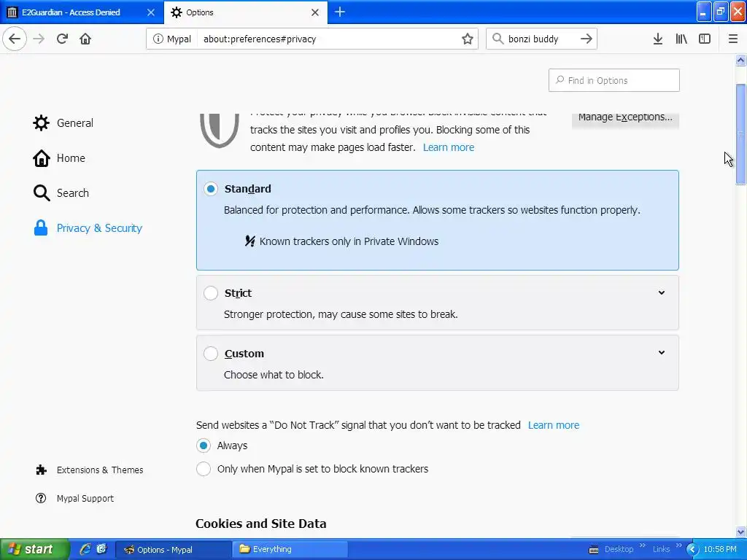Screen dimensions: 747x560
Task: Click in the Find in Options field
Action: 614,80
